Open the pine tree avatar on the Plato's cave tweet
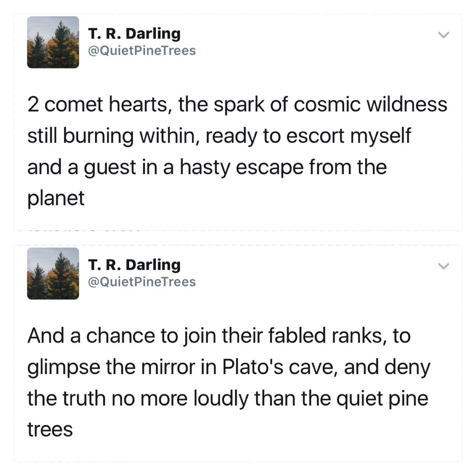Image resolution: width=476 pixels, height=476 pixels. 53,274
